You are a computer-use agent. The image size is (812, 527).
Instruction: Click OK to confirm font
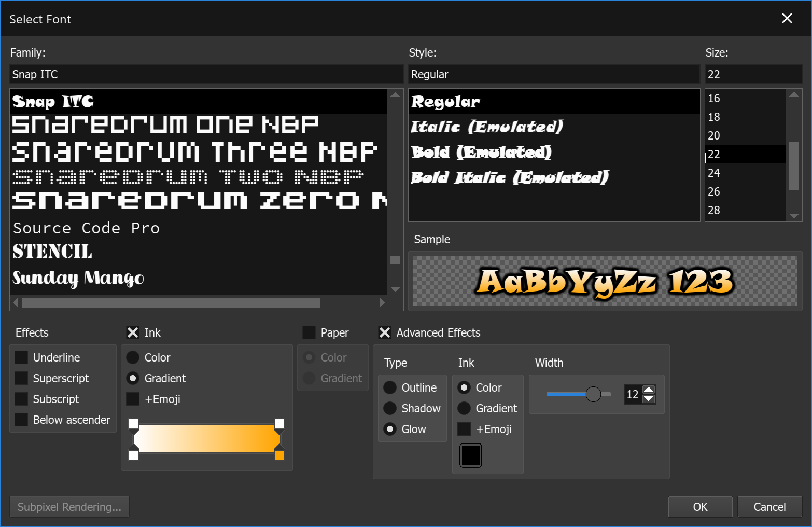(700, 507)
